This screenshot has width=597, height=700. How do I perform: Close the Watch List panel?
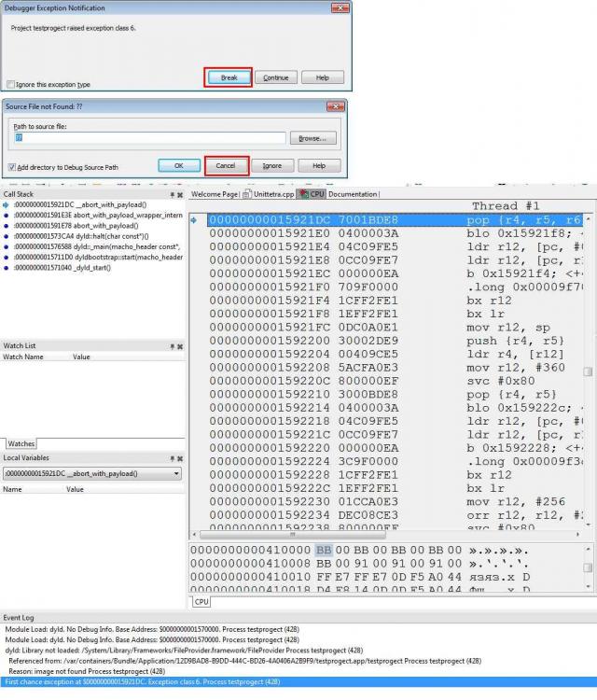point(180,346)
